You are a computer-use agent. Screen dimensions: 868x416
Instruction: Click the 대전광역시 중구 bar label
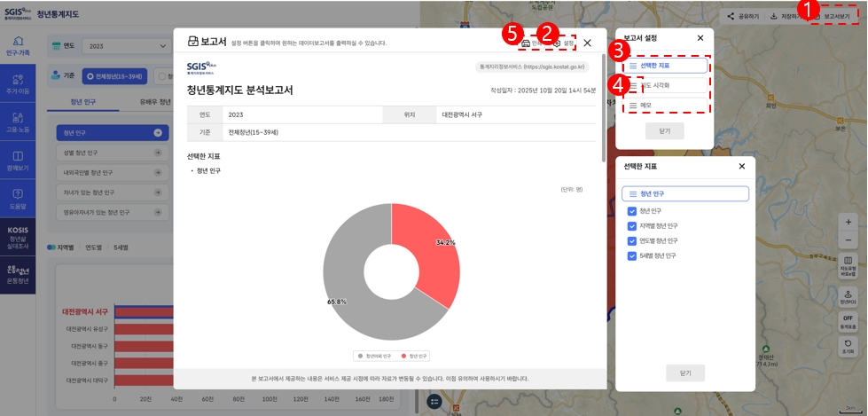click(90, 364)
